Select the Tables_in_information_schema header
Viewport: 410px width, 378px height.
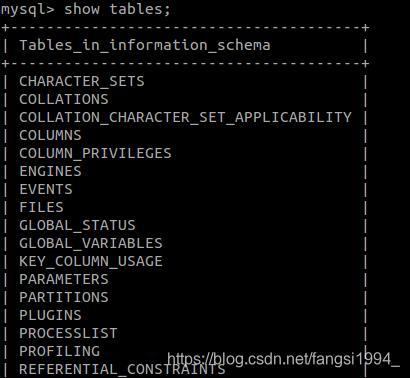(x=145, y=45)
